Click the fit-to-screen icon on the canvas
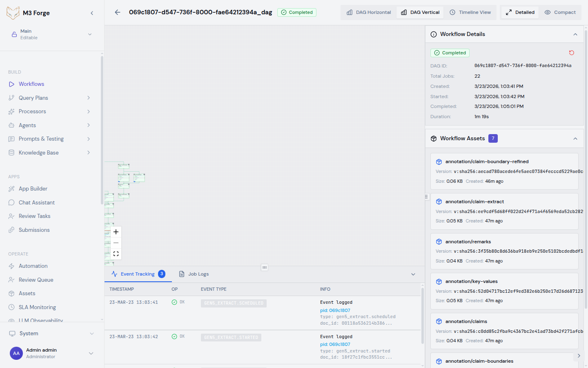Viewport: 588px width, 368px height. pos(116,254)
